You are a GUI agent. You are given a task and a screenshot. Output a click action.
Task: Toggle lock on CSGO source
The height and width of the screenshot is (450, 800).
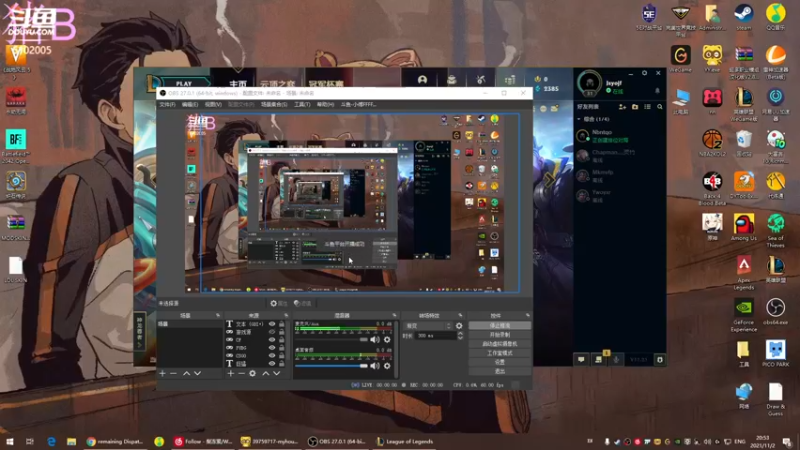[x=282, y=356]
